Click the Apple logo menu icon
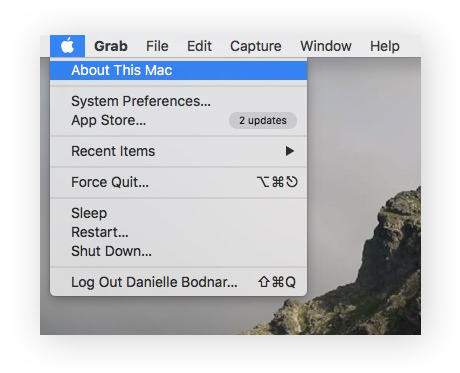Viewport: 460px width, 373px height. (x=68, y=46)
